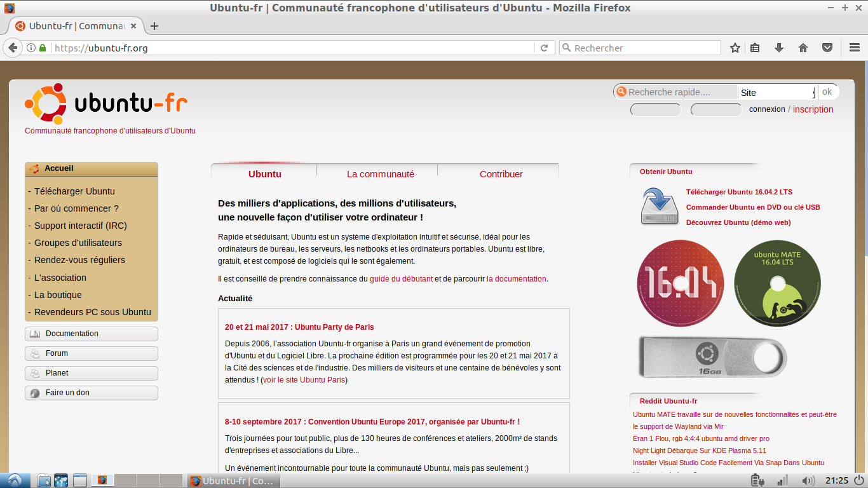
Task: Select the Ubuntu content tab
Action: point(264,173)
